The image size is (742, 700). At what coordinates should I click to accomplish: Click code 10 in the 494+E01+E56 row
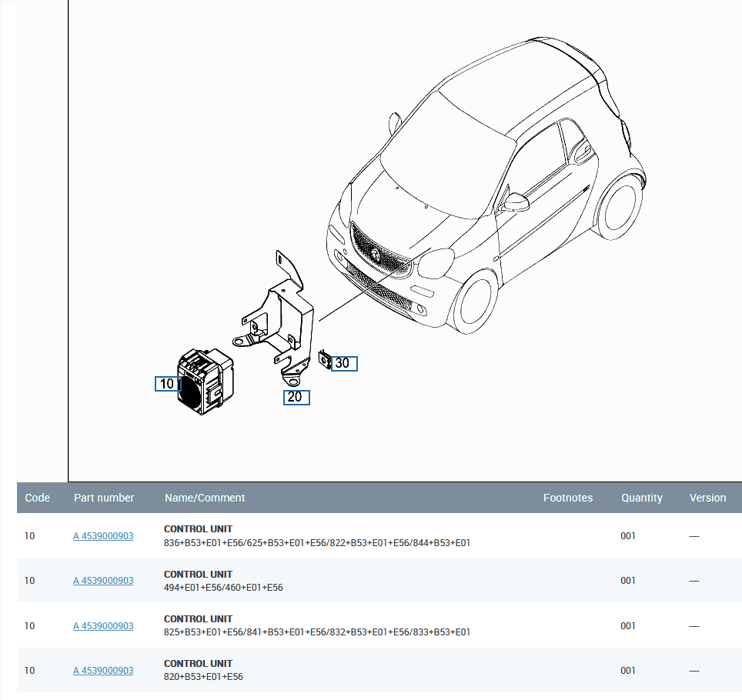click(29, 580)
